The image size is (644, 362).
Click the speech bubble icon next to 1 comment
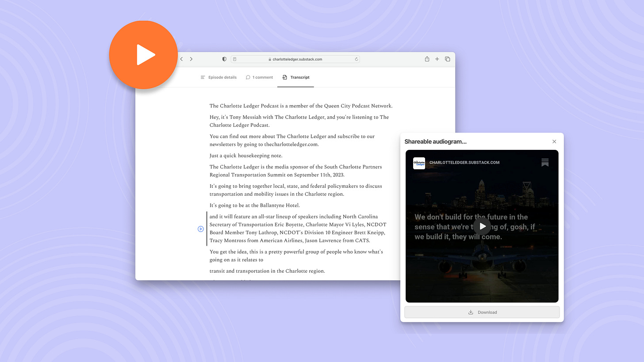pyautogui.click(x=248, y=77)
